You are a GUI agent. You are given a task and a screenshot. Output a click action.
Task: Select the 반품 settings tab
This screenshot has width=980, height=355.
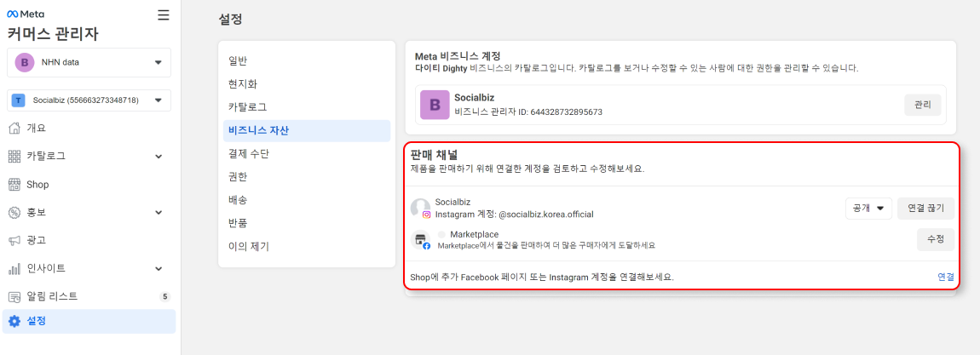(x=306, y=223)
